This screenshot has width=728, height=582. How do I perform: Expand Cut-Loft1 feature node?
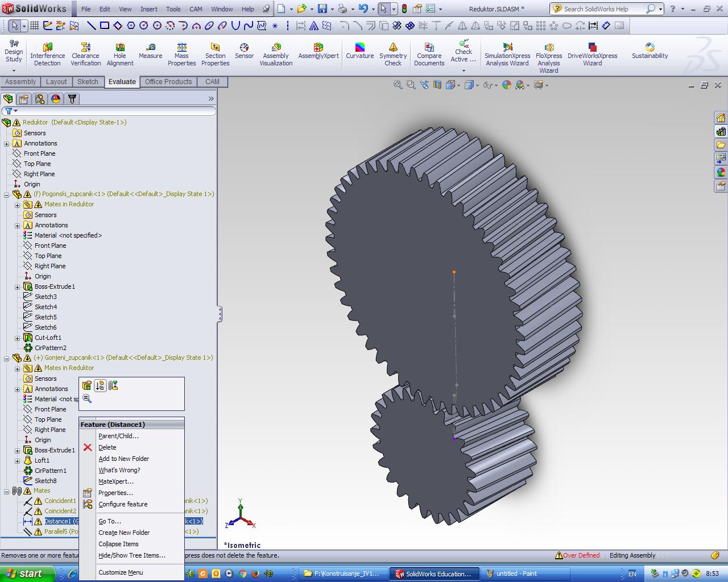pos(17,338)
